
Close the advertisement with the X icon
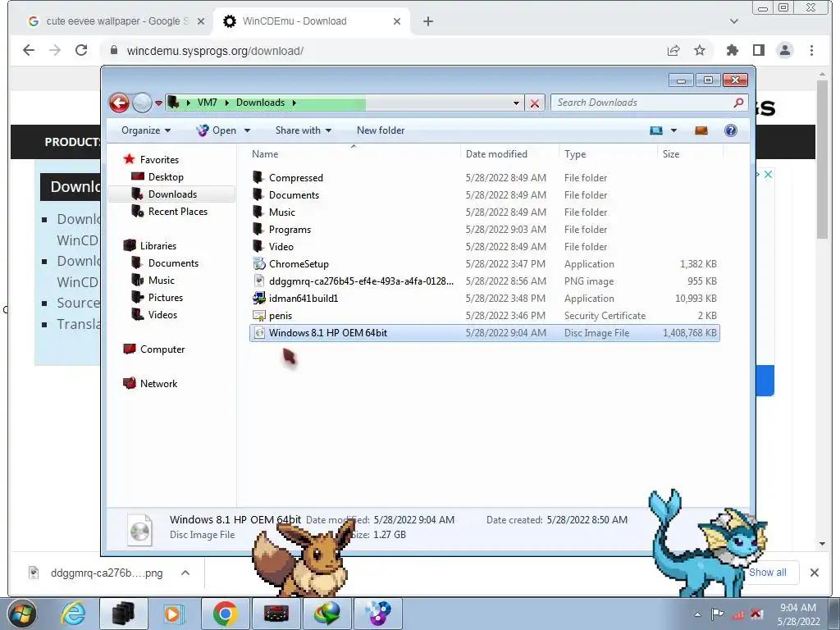768,174
